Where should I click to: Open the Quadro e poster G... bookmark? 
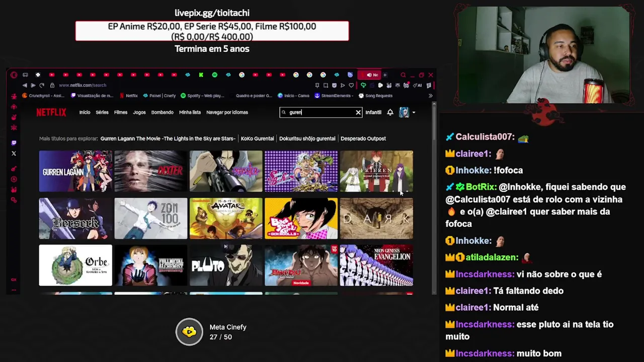click(251, 96)
